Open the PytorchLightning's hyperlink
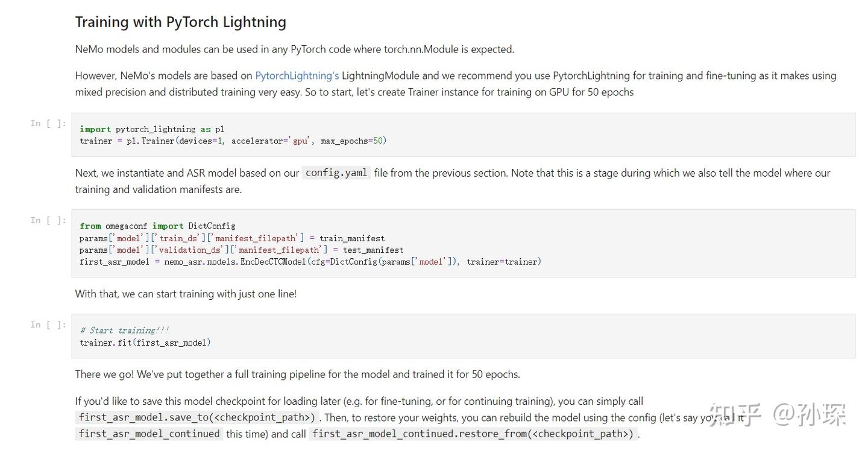Screen dimensions: 868x450 tap(297, 76)
